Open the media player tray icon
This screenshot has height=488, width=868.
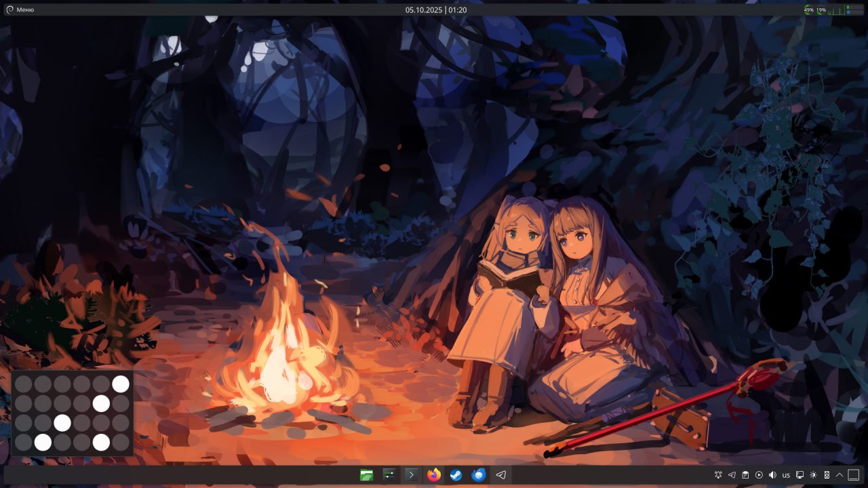pos(759,475)
